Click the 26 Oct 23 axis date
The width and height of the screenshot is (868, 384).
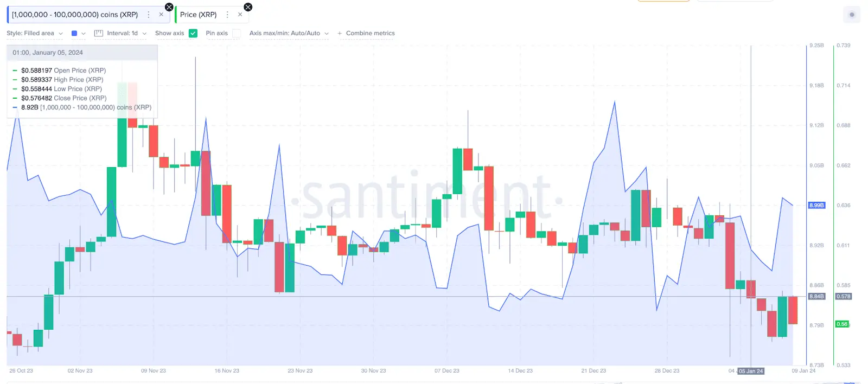(21, 371)
